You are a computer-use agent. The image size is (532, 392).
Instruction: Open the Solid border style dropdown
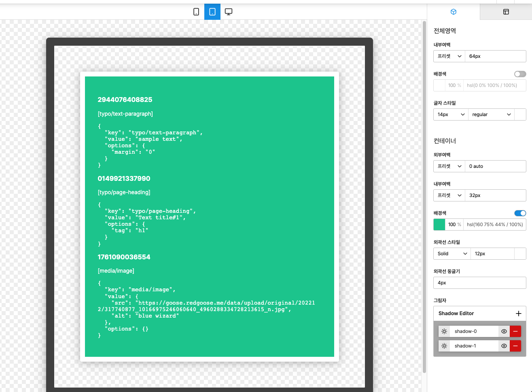pos(452,254)
